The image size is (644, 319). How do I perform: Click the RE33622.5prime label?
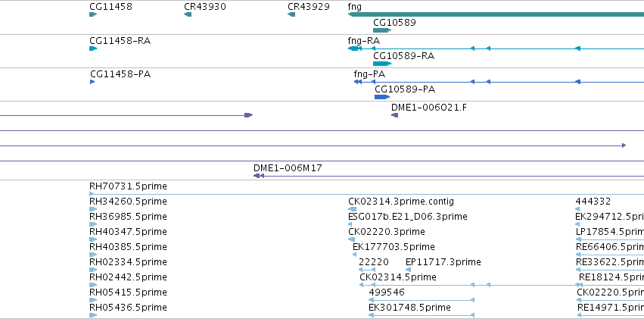[x=610, y=262]
